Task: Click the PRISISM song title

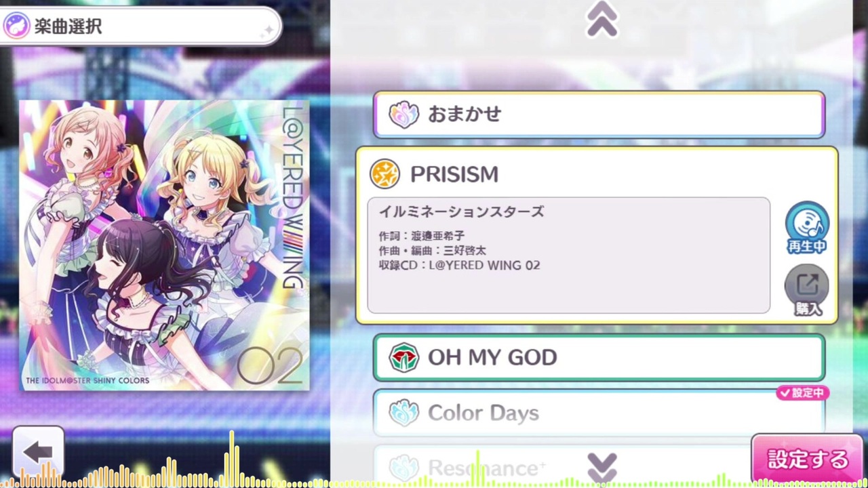Action: pos(454,174)
